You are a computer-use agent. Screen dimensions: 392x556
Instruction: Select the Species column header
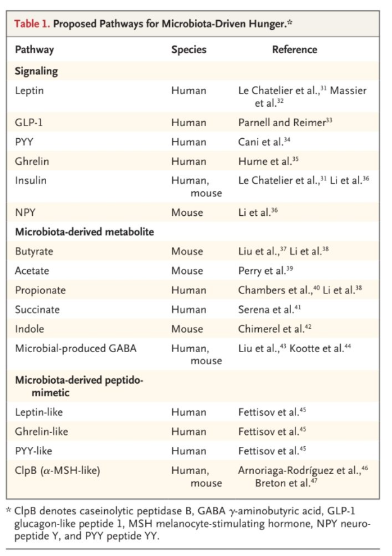point(189,50)
